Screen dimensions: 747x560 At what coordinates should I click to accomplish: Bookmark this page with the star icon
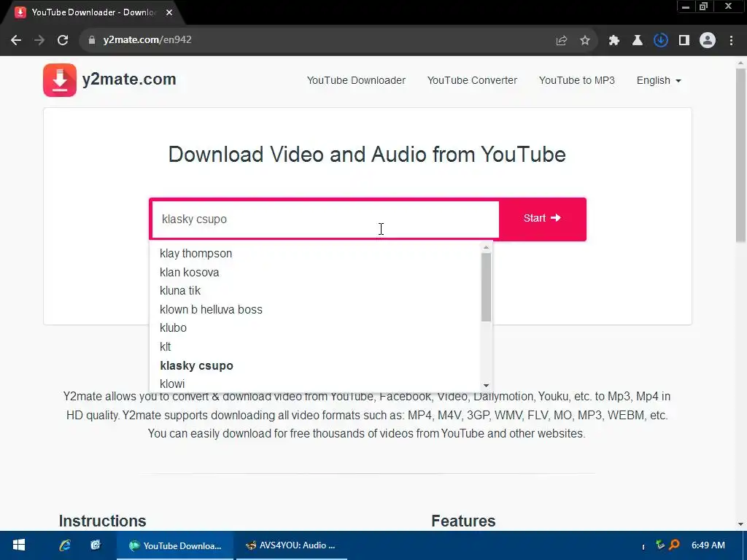coord(585,41)
